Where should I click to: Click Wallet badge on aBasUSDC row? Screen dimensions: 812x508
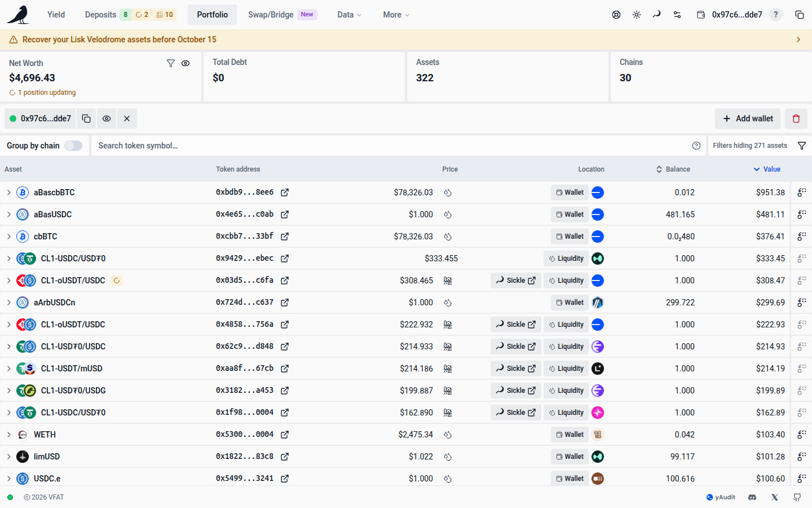pyautogui.click(x=570, y=214)
